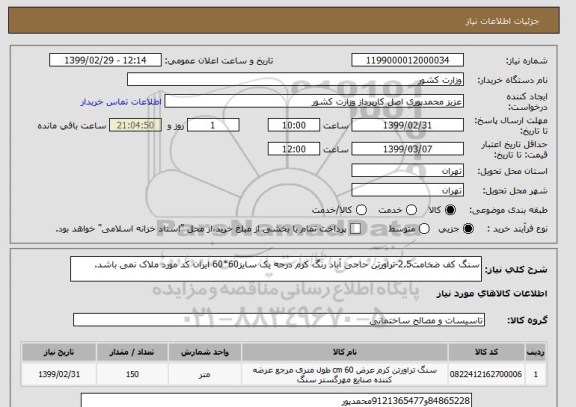Click the remaining time field 21:04:50
Screen dimensions: 576x407
[x=136, y=125]
